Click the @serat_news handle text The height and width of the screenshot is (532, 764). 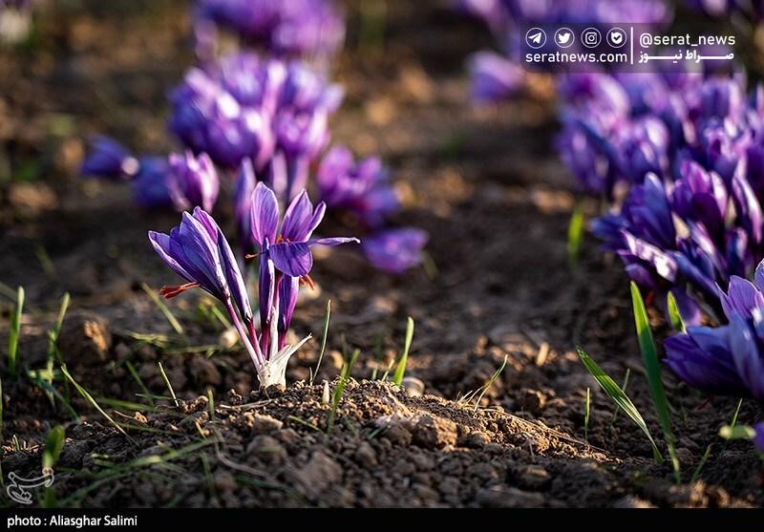(687, 39)
